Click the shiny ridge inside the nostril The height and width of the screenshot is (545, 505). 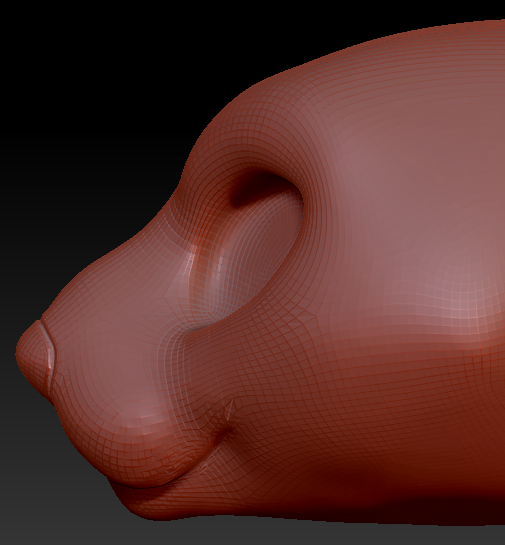coord(191,264)
